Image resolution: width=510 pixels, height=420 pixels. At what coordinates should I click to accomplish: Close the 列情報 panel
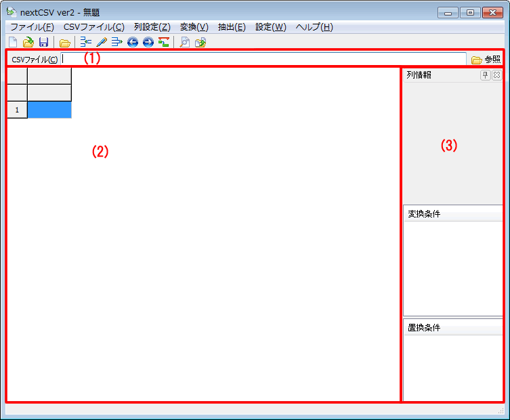(x=496, y=75)
